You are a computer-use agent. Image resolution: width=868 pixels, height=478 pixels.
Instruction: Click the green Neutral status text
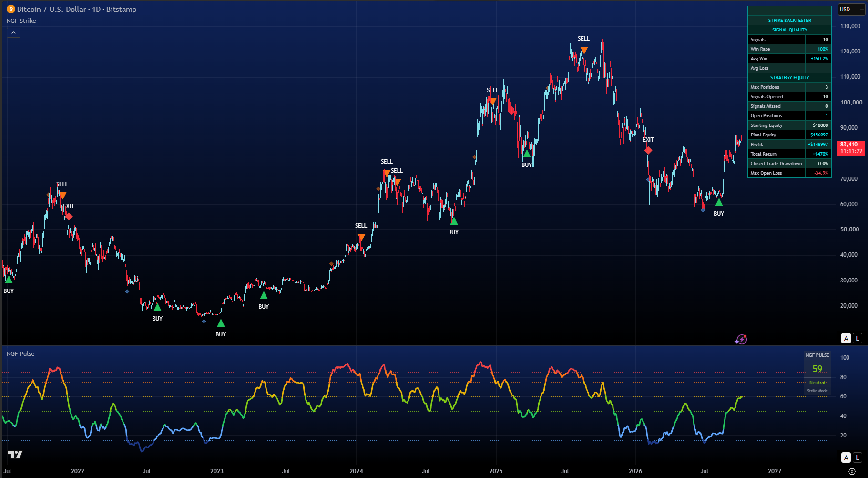(x=817, y=383)
